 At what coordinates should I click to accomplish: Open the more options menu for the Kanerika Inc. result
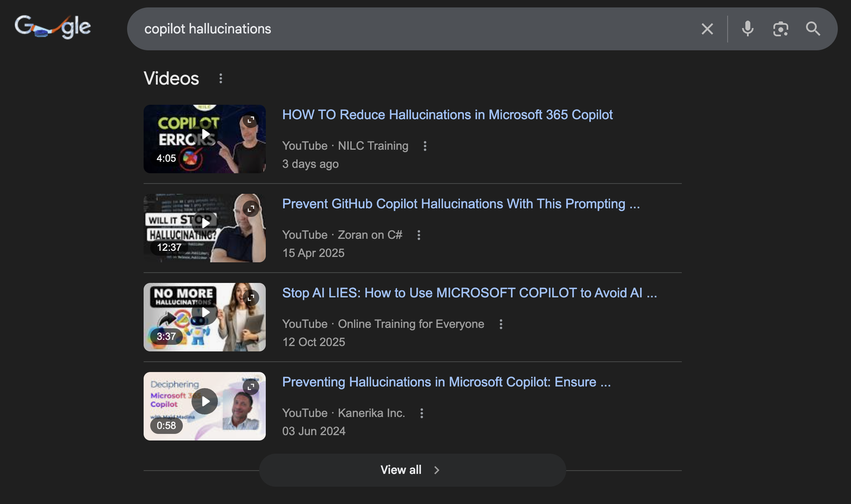(x=421, y=413)
